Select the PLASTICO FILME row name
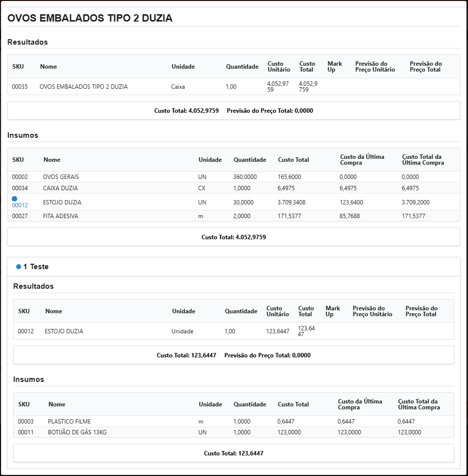The height and width of the screenshot is (476, 468). coord(69,421)
